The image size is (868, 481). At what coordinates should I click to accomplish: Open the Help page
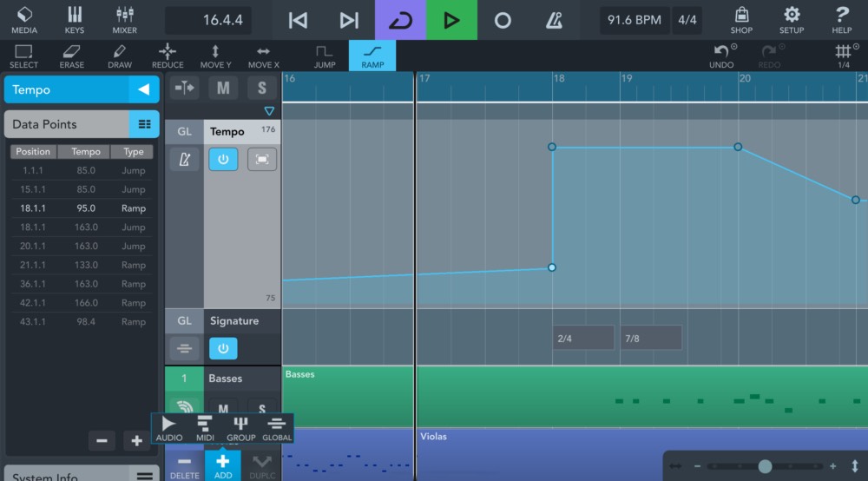tap(841, 20)
